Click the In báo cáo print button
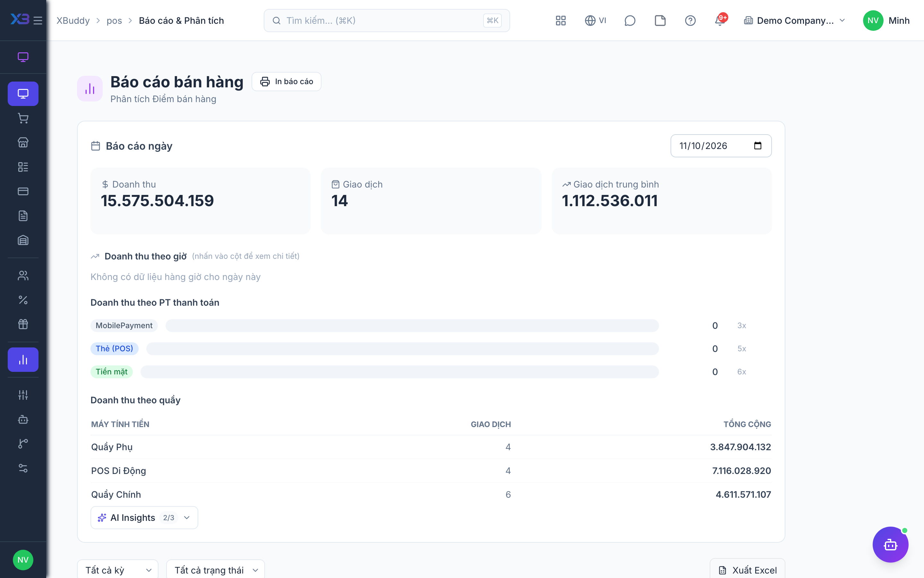Viewport: 924px width, 578px height. click(287, 82)
